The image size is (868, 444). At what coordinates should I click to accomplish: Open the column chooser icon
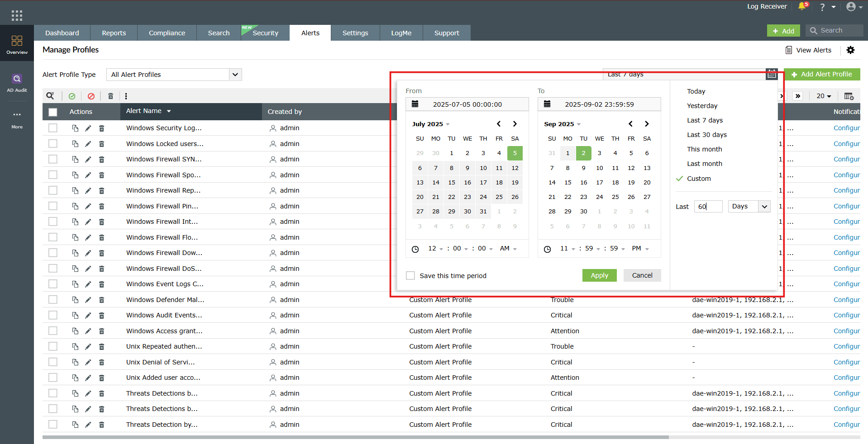coord(849,96)
